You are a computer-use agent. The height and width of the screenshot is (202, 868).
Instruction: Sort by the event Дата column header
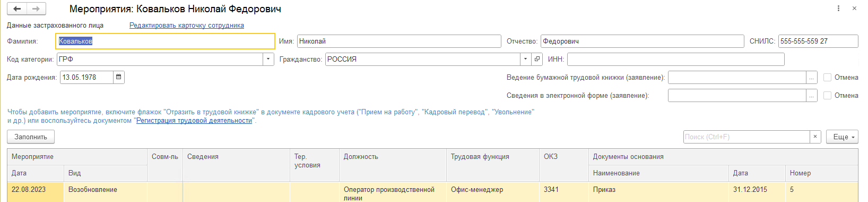[36, 173]
